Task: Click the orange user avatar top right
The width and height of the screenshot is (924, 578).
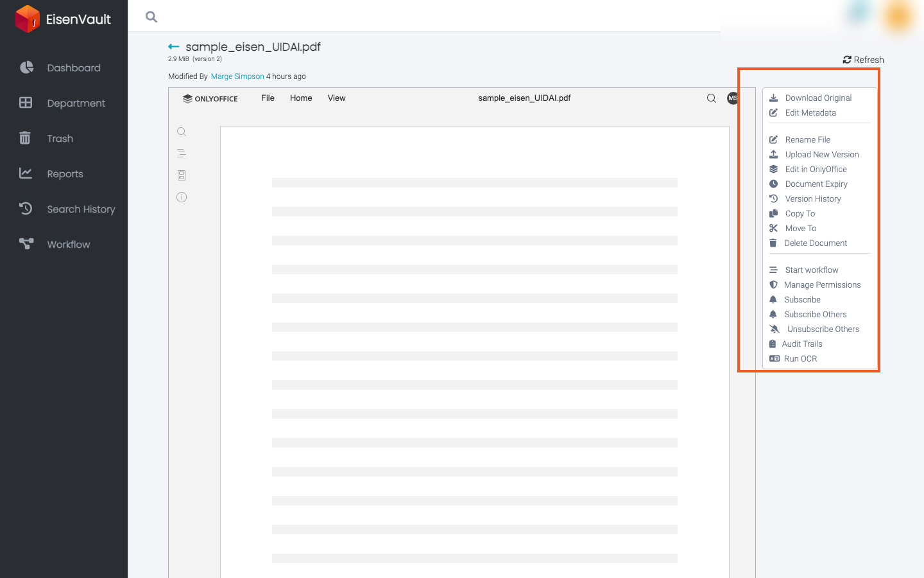Action: [898, 16]
